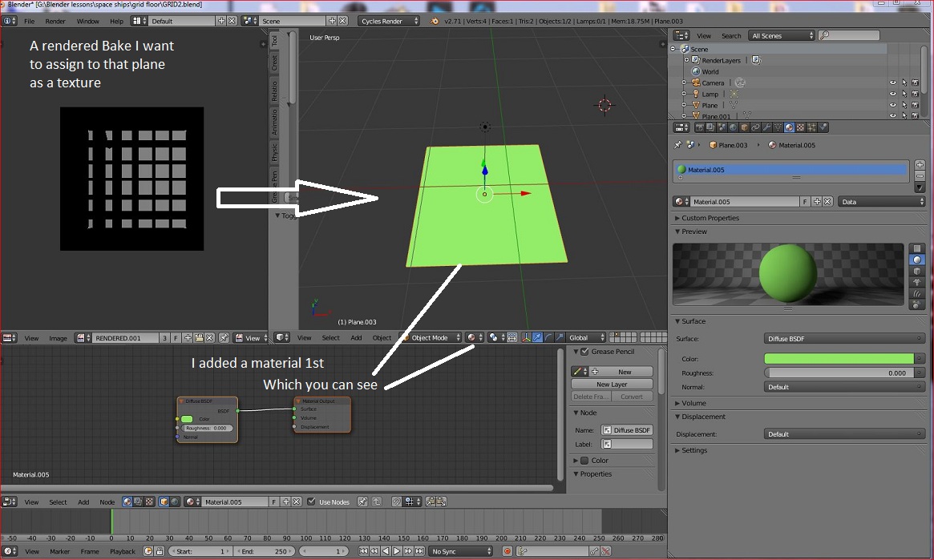Viewport: 934px width, 560px height.
Task: Toggle the fake user F button for Material.005 in properties
Action: (805, 202)
